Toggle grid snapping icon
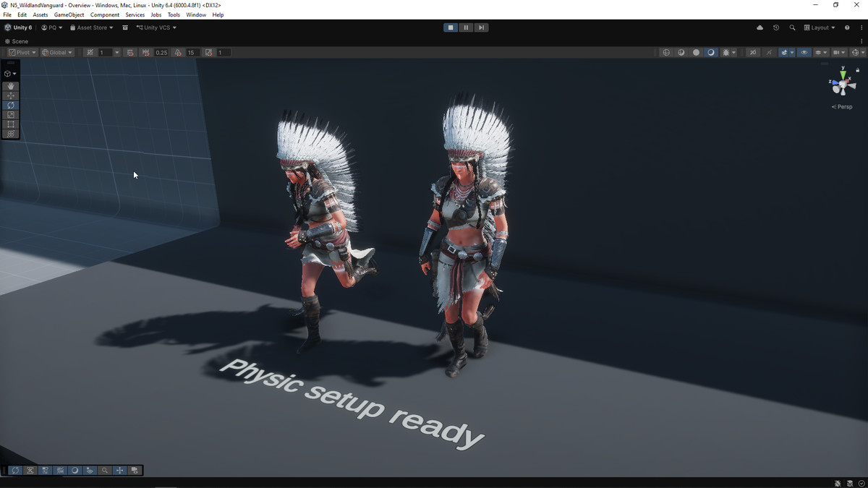Screen dimensions: 868x488 (x=90, y=53)
